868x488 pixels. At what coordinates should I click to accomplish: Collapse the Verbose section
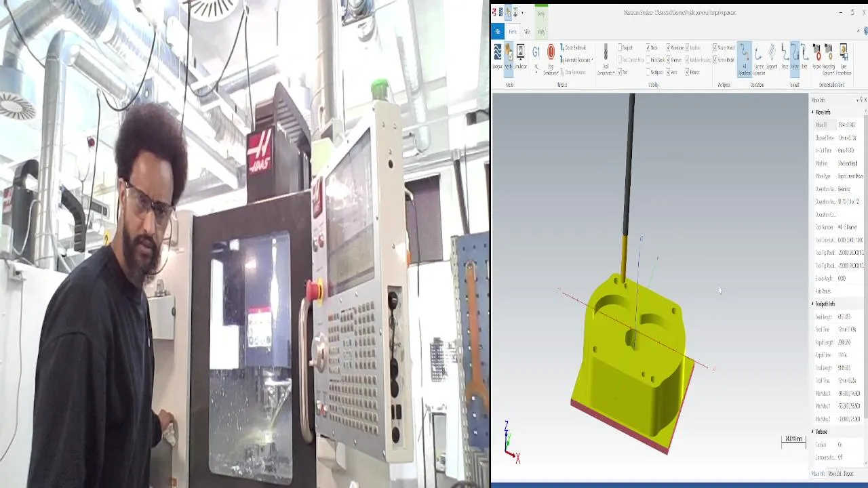point(812,432)
